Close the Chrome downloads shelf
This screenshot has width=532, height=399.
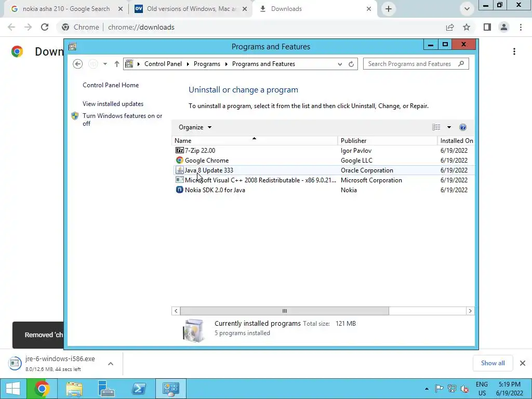523,363
